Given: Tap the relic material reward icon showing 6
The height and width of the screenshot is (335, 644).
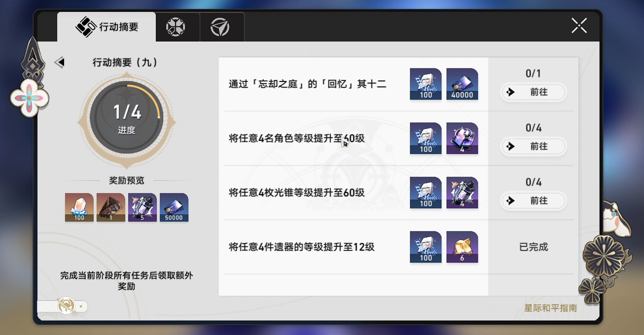Looking at the screenshot, I should (x=462, y=247).
